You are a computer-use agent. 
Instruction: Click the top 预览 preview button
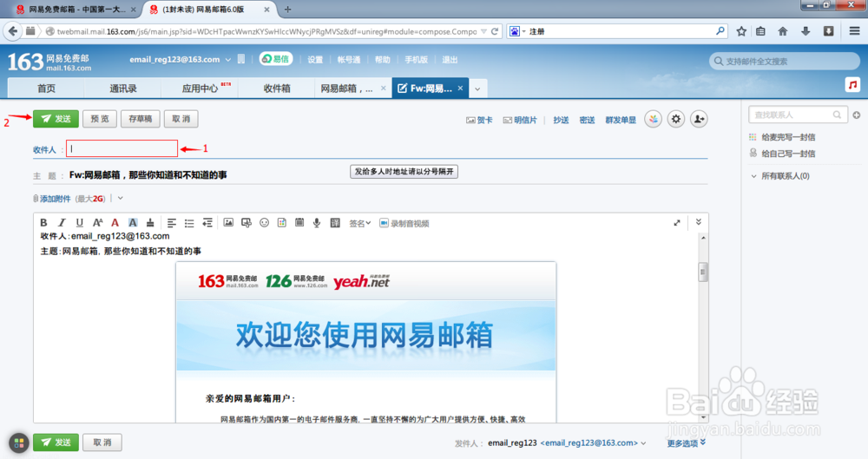[x=100, y=119]
